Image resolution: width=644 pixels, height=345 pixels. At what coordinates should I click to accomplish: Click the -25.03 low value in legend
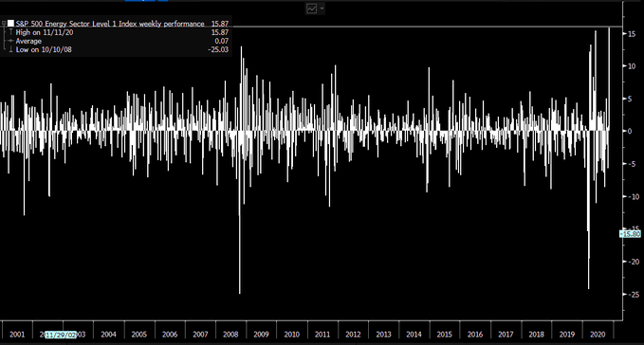coord(218,49)
